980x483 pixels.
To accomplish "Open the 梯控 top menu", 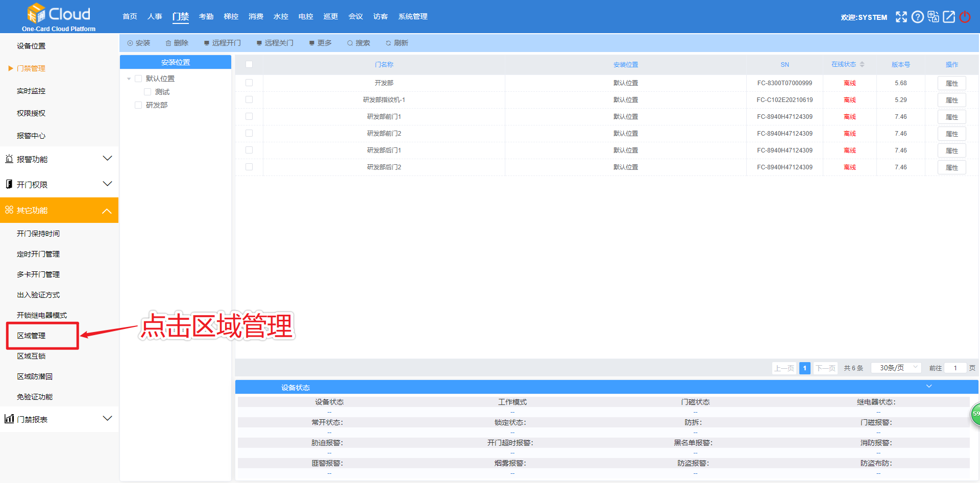I will point(231,16).
